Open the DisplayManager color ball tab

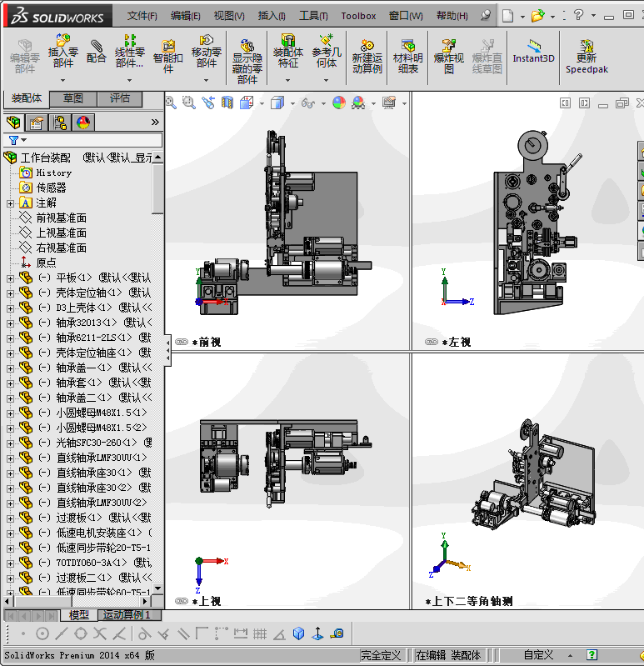click(82, 123)
